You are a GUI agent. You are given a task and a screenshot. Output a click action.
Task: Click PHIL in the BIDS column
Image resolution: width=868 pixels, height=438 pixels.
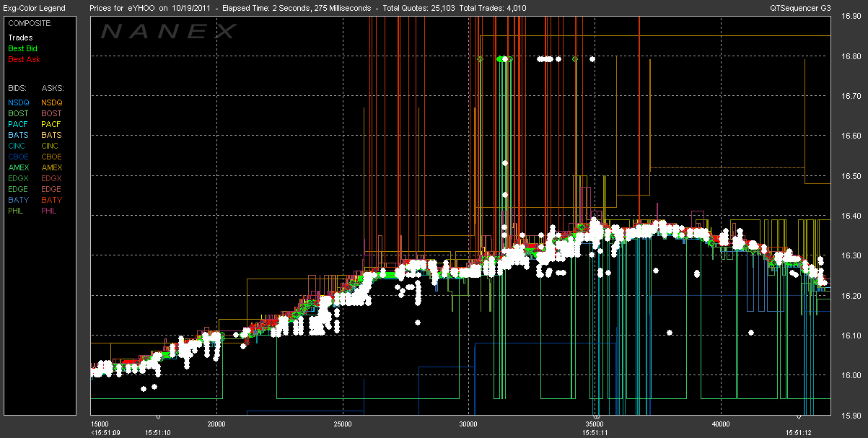17,211
